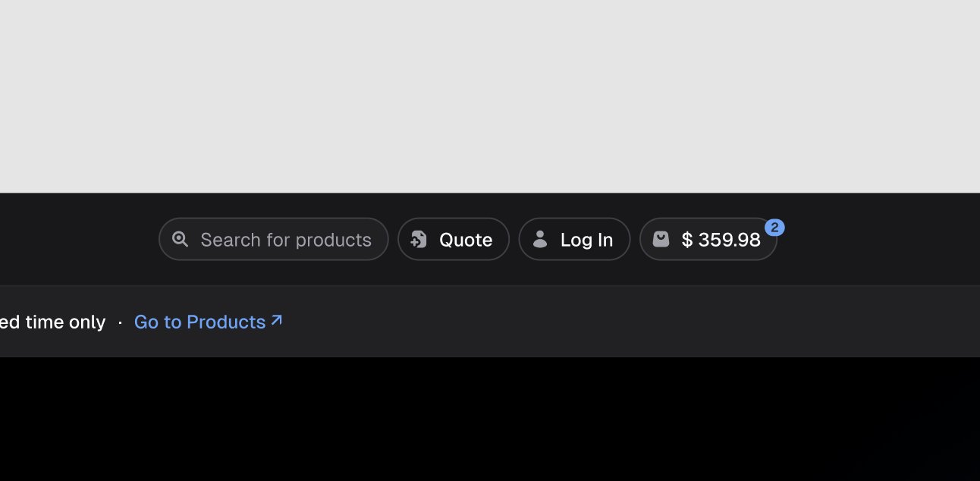The image size is (980, 481).
Task: Click the light gray area above the header
Action: coord(490,96)
